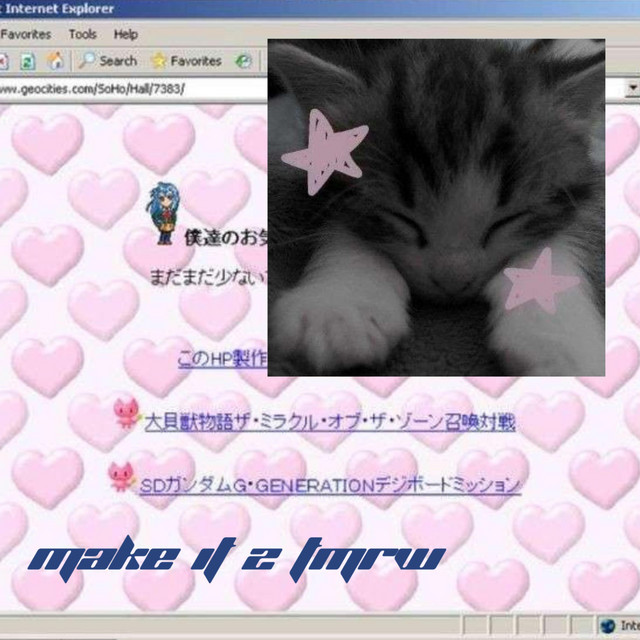The height and width of the screenshot is (640, 640).
Task: Follow the 大貝獣物語ザ・ミラクル・オブ・ザ・ゾーン召喚対戦 link
Action: [330, 422]
